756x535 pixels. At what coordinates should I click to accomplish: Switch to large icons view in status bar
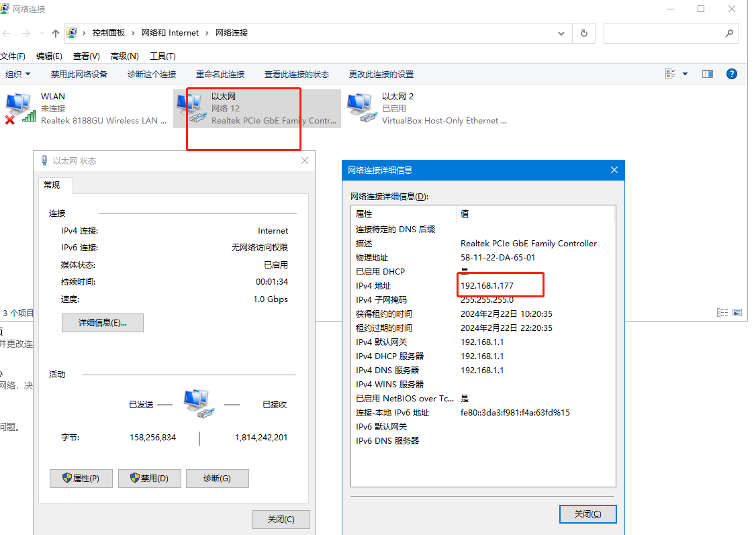pyautogui.click(x=737, y=313)
